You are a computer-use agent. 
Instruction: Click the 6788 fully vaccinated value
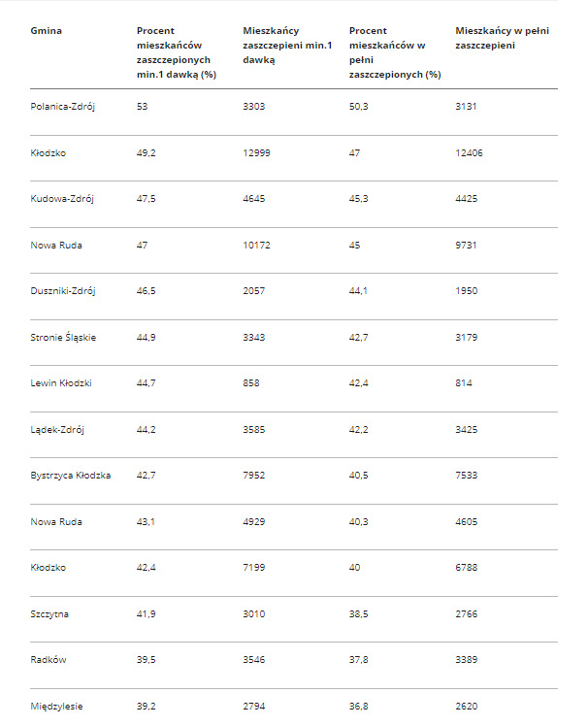pos(467,568)
